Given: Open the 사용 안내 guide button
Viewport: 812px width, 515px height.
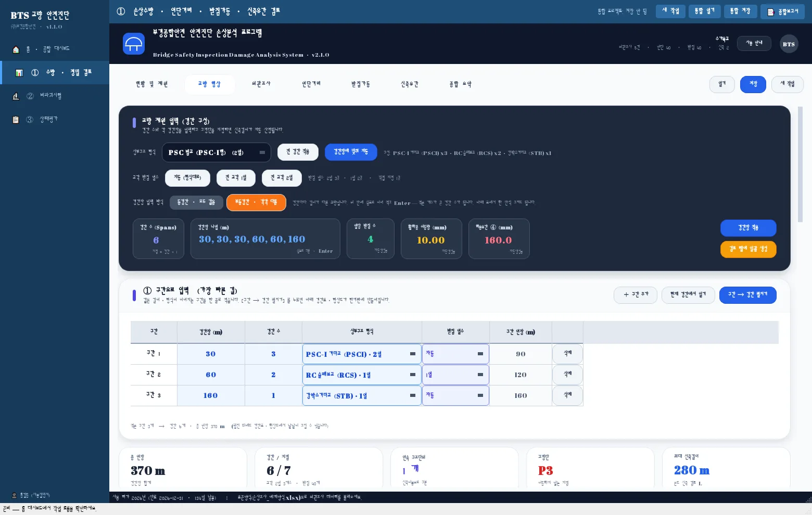Looking at the screenshot, I should (x=754, y=43).
